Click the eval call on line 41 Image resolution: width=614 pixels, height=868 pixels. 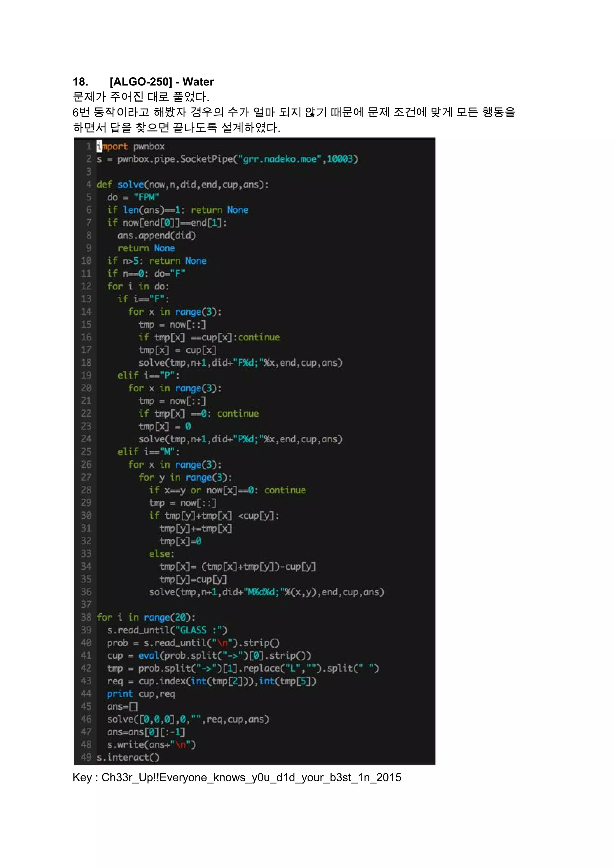(x=149, y=655)
